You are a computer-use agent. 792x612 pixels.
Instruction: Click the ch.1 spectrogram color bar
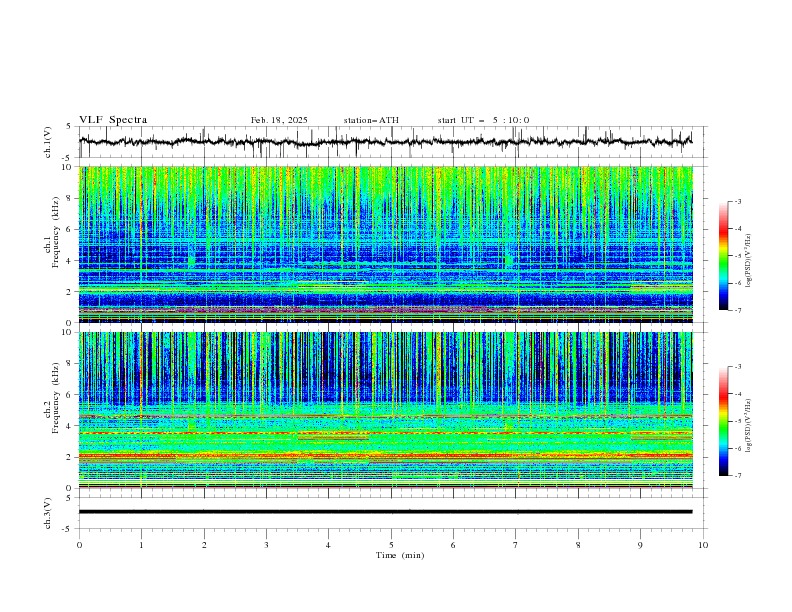pyautogui.click(x=723, y=256)
